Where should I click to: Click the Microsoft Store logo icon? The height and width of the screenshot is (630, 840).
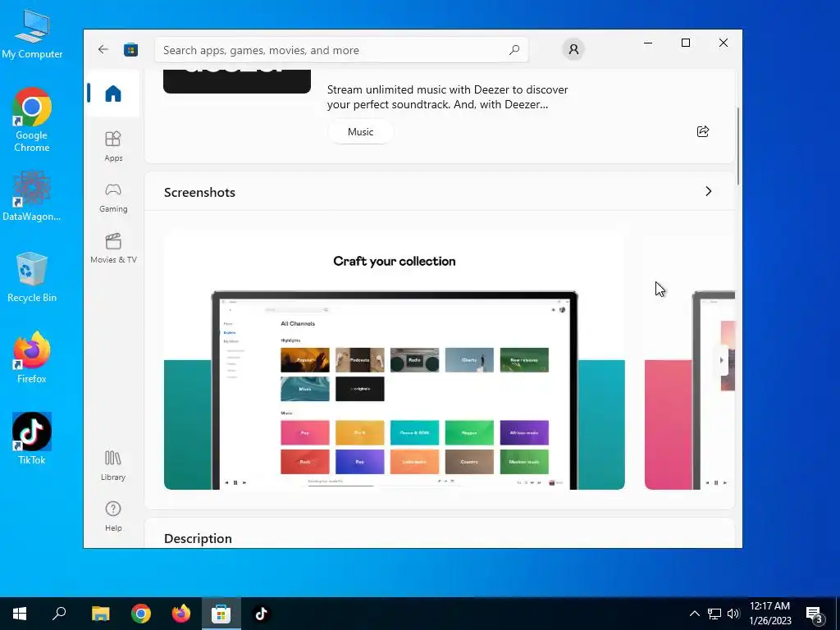[130, 50]
